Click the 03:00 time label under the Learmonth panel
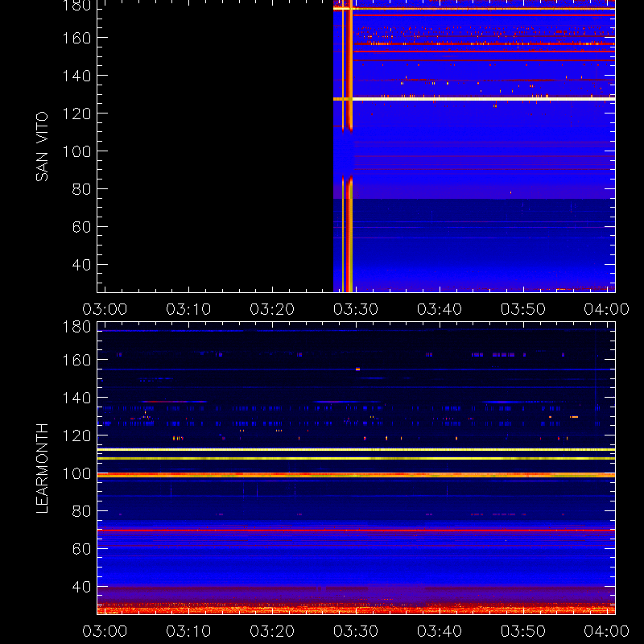644x644 pixels. pos(105,631)
